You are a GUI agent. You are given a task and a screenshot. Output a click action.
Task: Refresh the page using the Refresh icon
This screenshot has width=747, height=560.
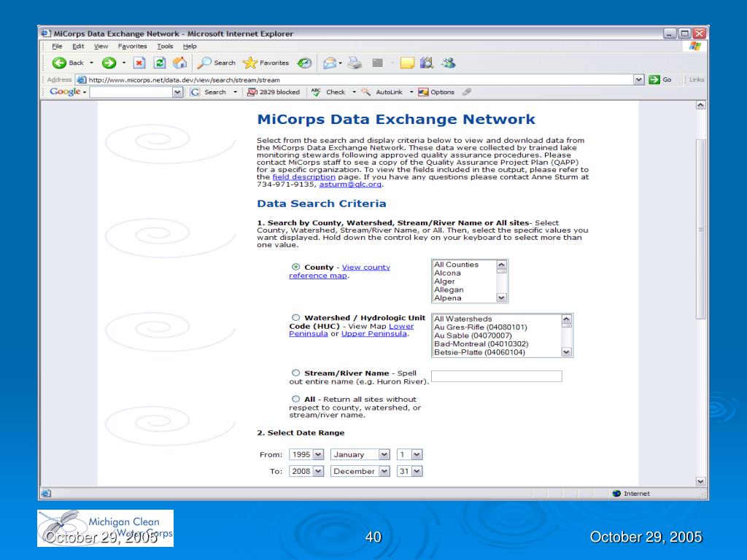[160, 63]
